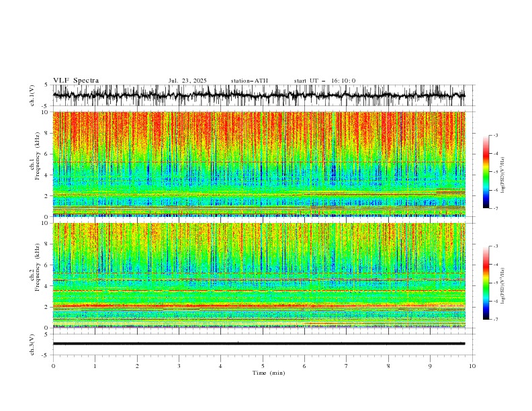532x411 pixels.
Task: Click the time axis tick label '3'
Action: click(179, 366)
